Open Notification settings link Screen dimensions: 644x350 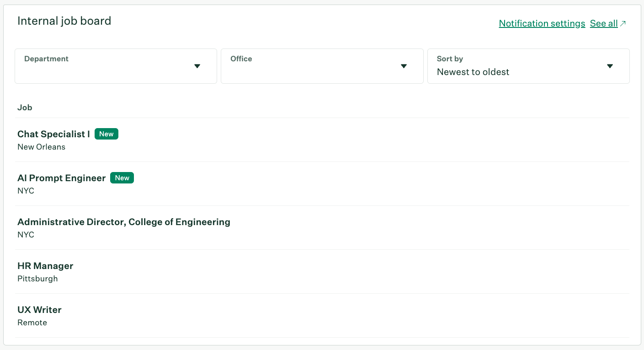(x=542, y=23)
